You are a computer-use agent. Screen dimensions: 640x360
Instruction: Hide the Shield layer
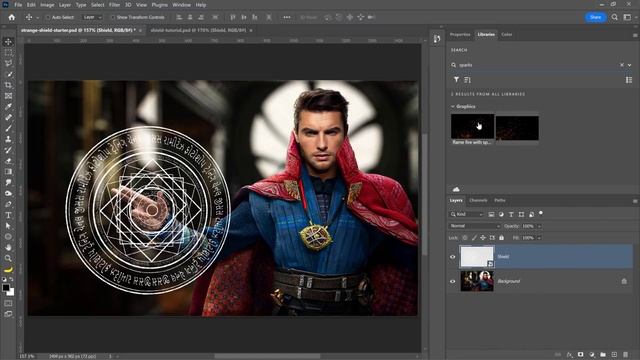click(x=453, y=257)
